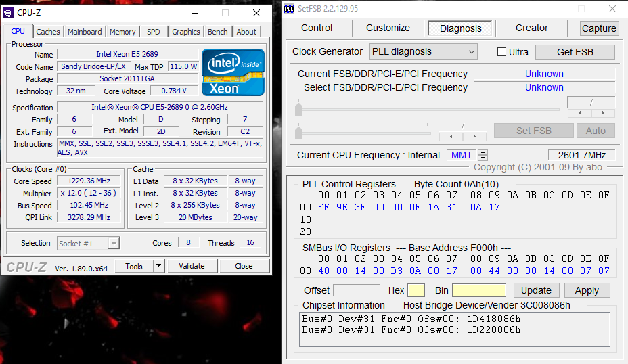Click the upper slider left arrow stepper

pyautogui.click(x=579, y=113)
